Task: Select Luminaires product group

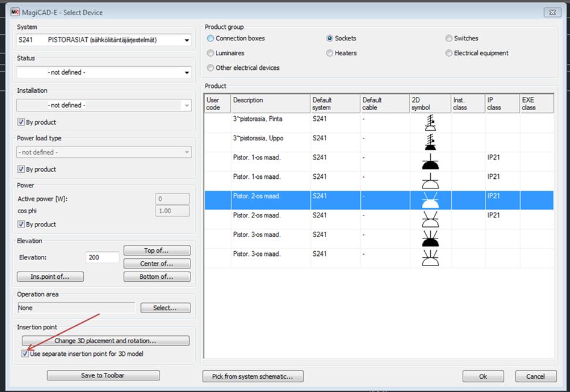Action: [x=210, y=53]
